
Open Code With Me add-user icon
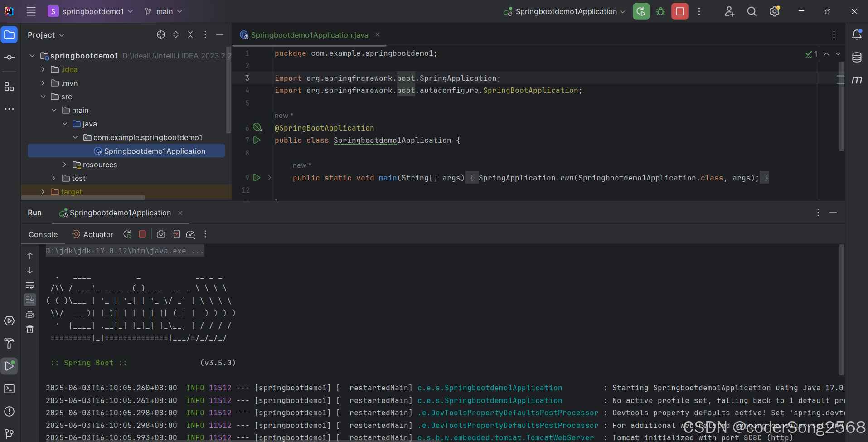pos(729,11)
